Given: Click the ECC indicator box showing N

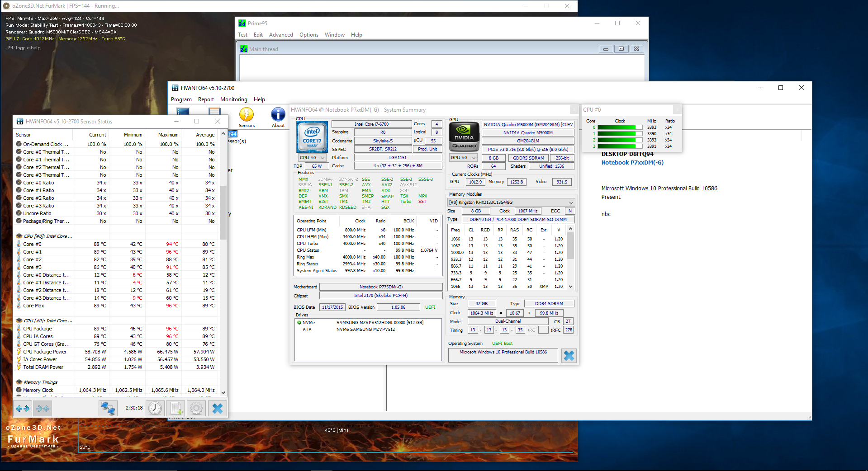Looking at the screenshot, I should pyautogui.click(x=570, y=211).
